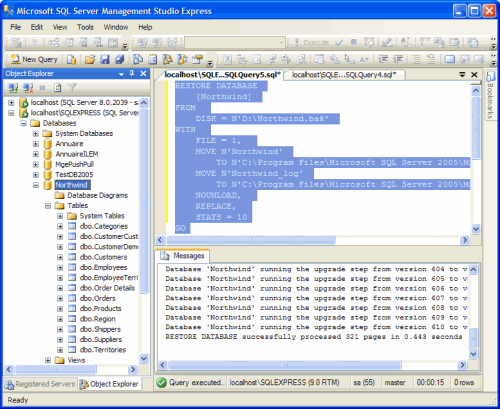The height and width of the screenshot is (409, 500).
Task: Close the Object Explorer panel
Action: tap(143, 73)
